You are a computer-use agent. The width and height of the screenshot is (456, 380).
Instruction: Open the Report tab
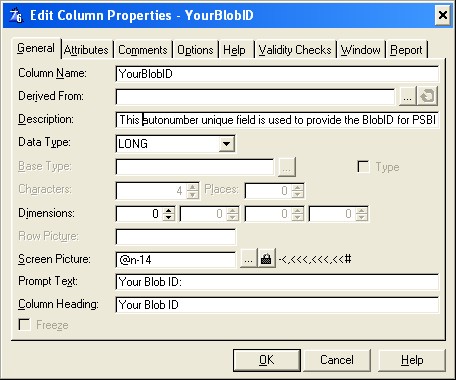[406, 50]
